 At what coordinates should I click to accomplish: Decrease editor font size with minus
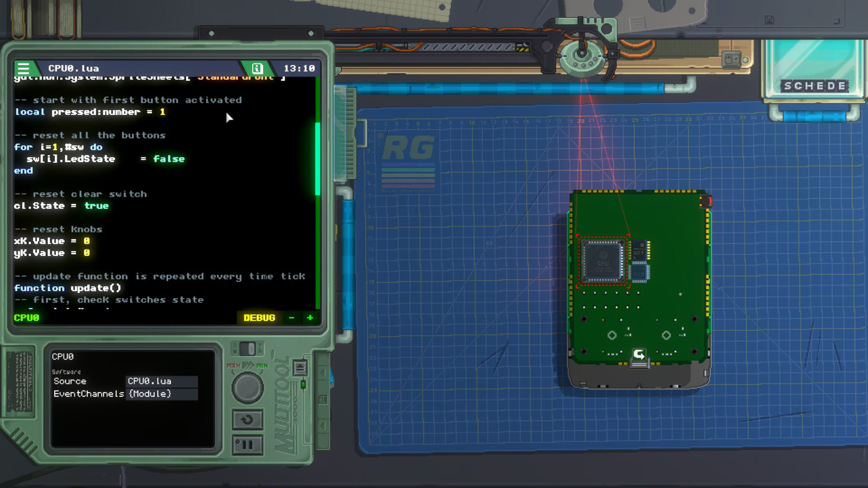click(292, 318)
